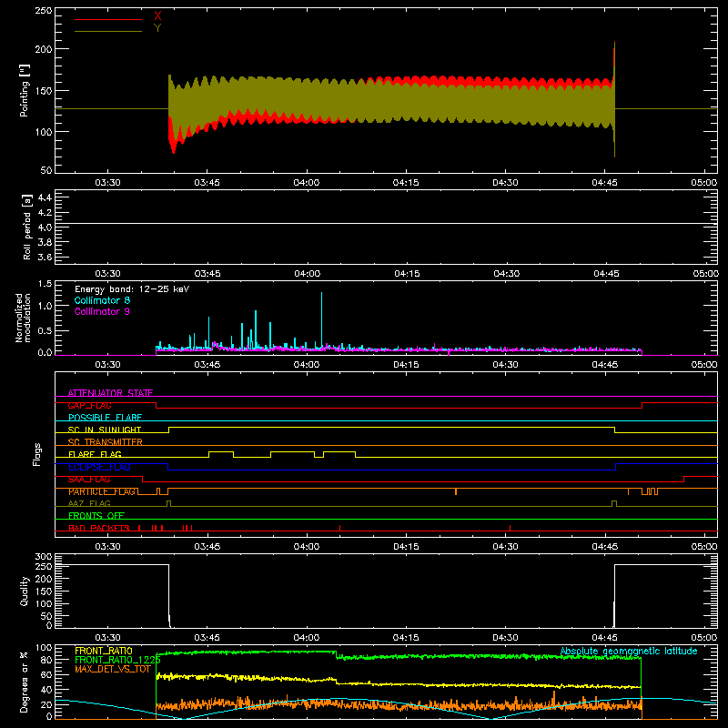Click the 200 tick label on Pointing axis

pyautogui.click(x=44, y=49)
